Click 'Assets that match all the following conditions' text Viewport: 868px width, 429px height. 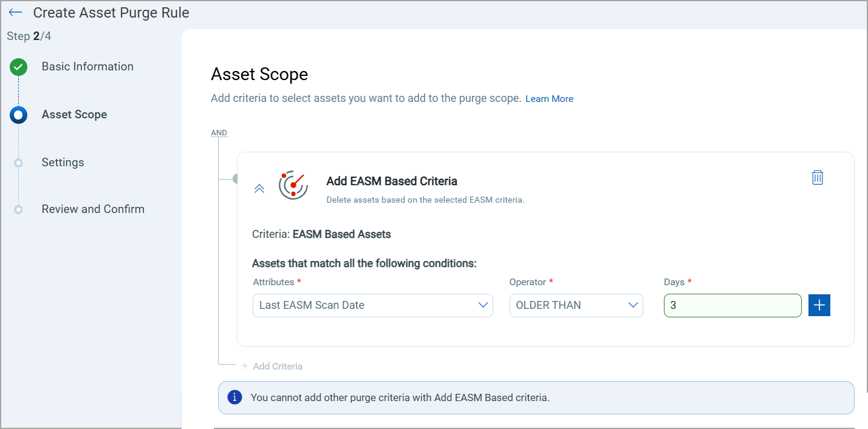(364, 264)
